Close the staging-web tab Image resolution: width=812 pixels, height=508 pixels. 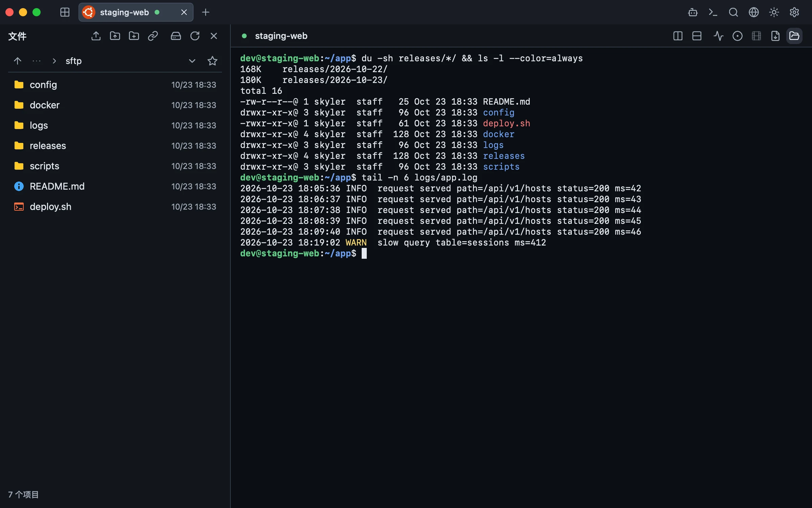184,12
